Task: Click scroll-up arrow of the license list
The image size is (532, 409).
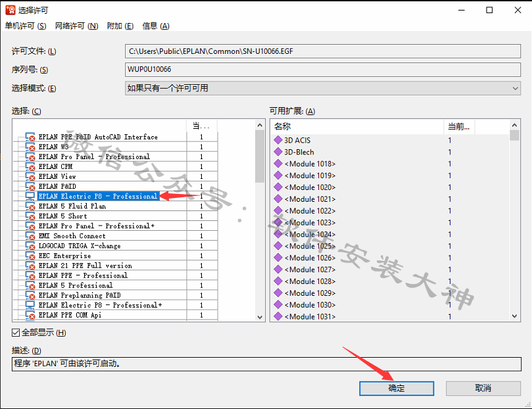Action: pos(260,125)
